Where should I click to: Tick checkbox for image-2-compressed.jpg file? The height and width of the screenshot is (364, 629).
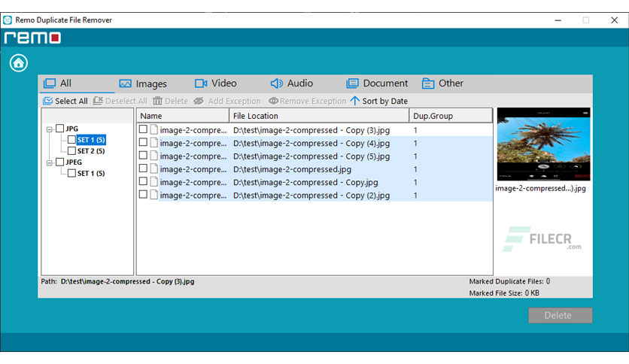tap(143, 168)
